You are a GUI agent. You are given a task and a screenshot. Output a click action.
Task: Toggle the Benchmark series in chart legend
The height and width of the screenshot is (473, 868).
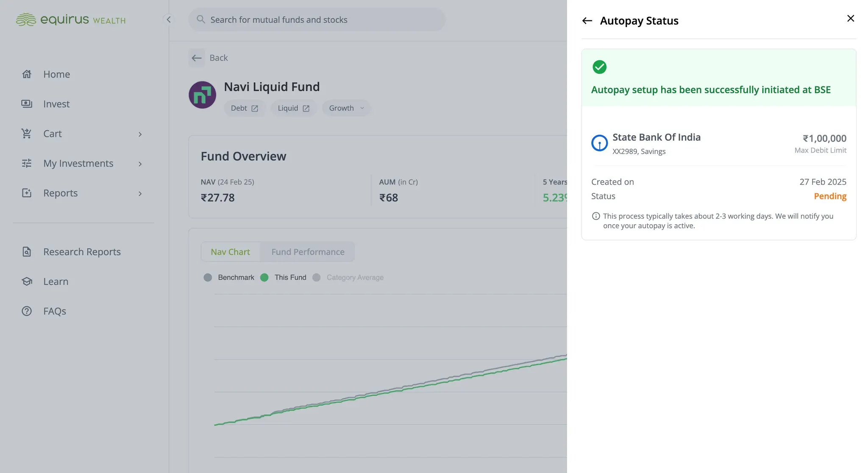pyautogui.click(x=229, y=278)
